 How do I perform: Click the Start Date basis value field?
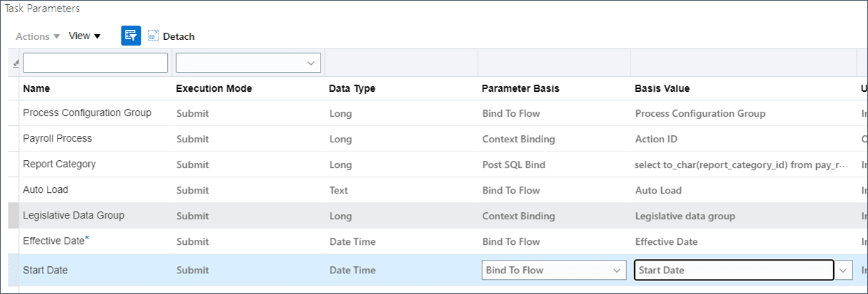(x=733, y=271)
